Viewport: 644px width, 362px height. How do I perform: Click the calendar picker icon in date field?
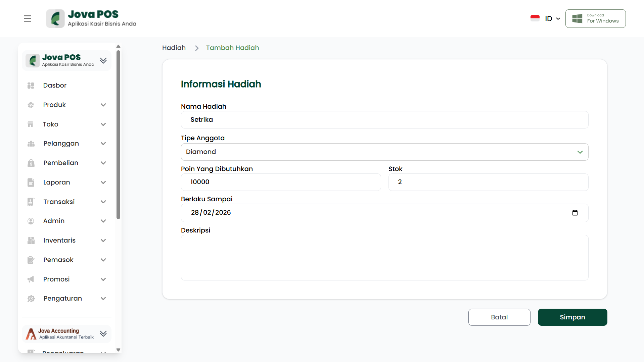(x=575, y=213)
